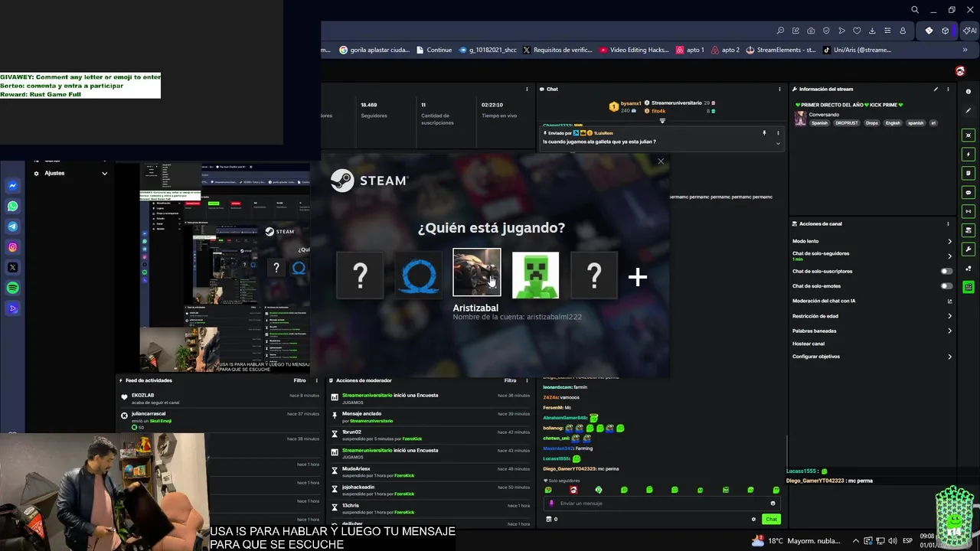Open the browser profile account icon
Screen dimensions: 980x551
pos(903,31)
